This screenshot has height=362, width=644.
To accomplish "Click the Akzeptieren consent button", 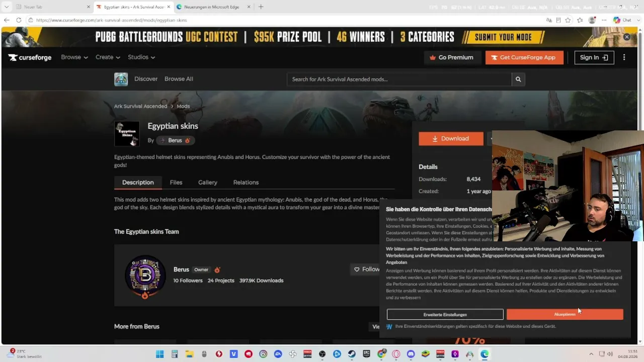I will pos(565,314).
